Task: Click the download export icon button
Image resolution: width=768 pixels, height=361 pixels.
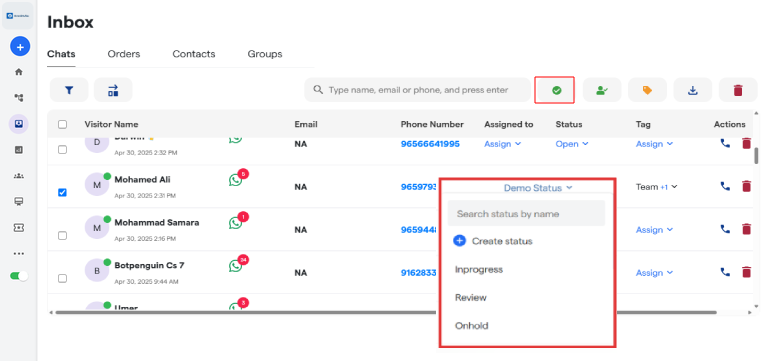Action: pos(693,90)
